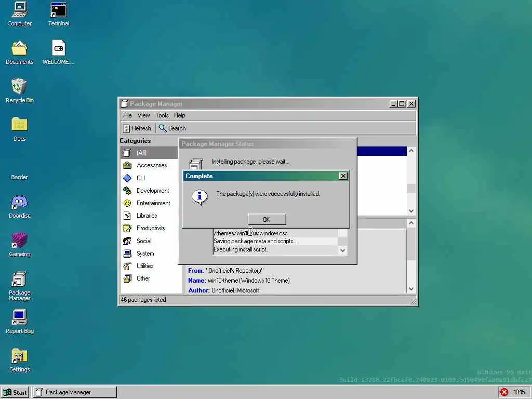This screenshot has height=399, width=532.
Task: Select the Social category
Action: [149, 241]
